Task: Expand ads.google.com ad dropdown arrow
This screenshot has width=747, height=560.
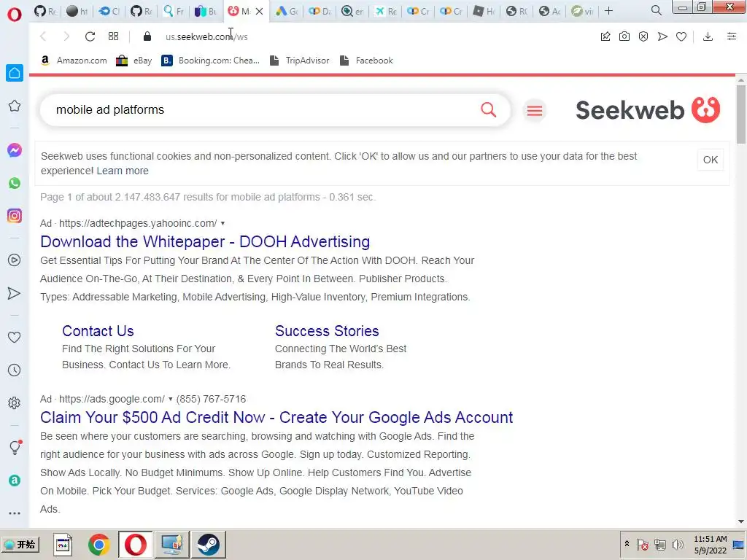Action: click(170, 399)
